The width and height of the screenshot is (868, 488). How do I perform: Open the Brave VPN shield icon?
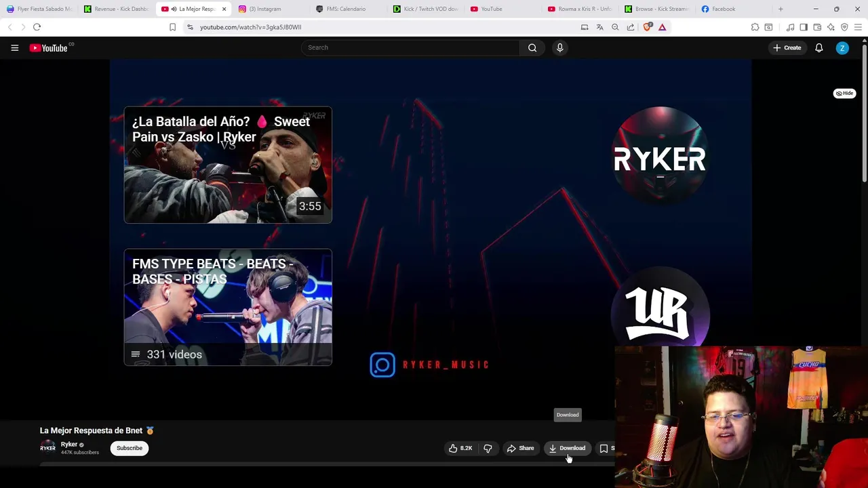click(844, 27)
